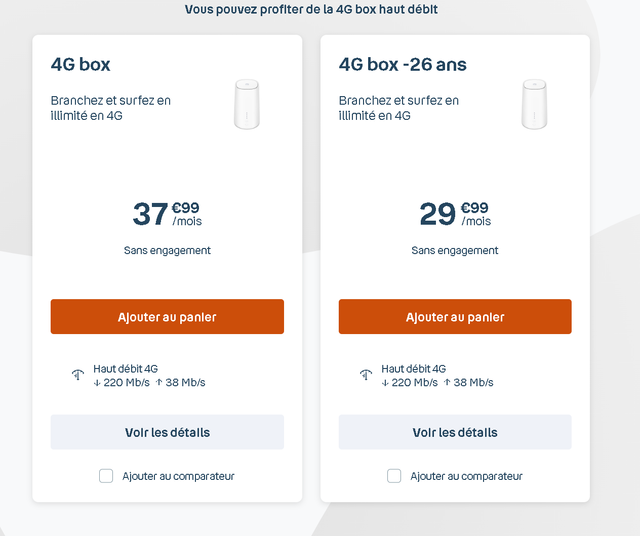Add the 37€99 4G box to the cart

(x=167, y=317)
